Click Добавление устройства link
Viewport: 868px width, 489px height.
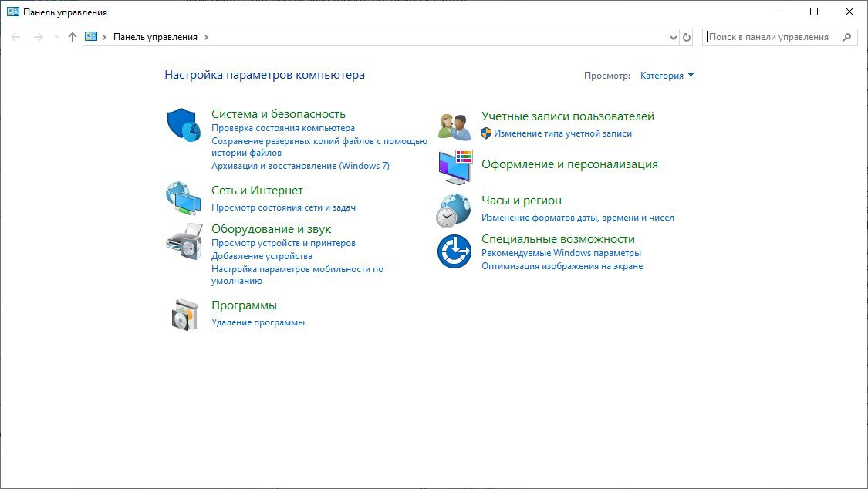[x=262, y=256]
